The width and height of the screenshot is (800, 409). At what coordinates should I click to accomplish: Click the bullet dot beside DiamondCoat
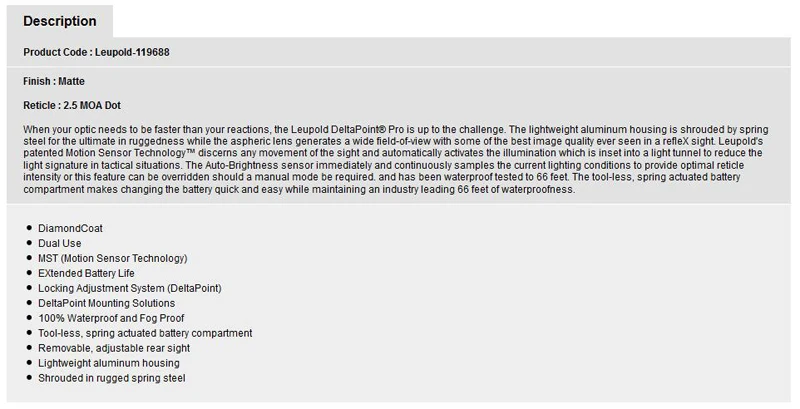[x=29, y=228]
